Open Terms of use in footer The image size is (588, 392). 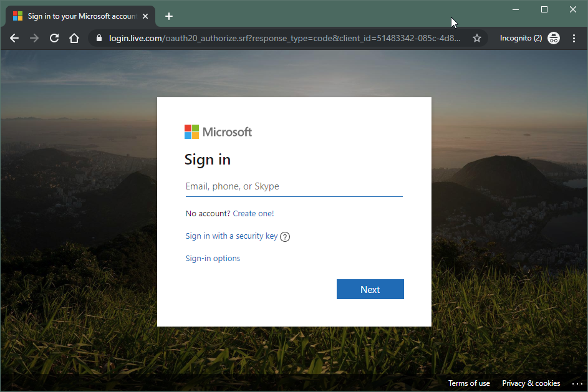coord(469,383)
